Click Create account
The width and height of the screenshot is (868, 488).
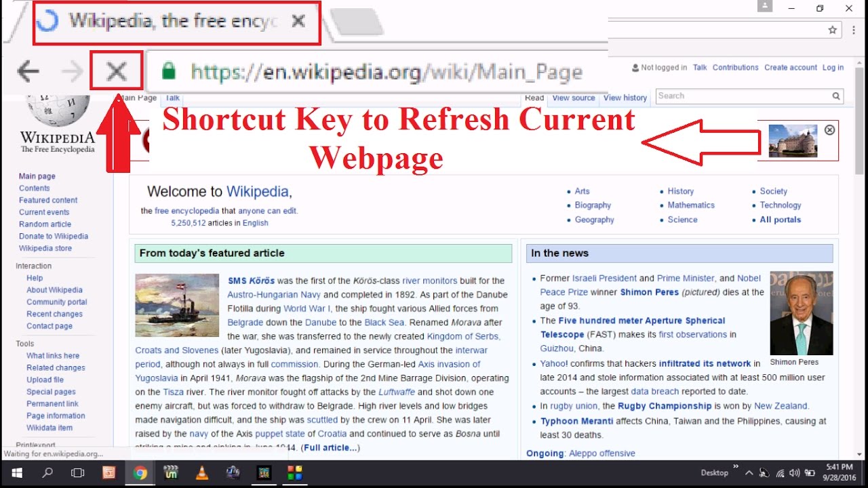(x=791, y=68)
